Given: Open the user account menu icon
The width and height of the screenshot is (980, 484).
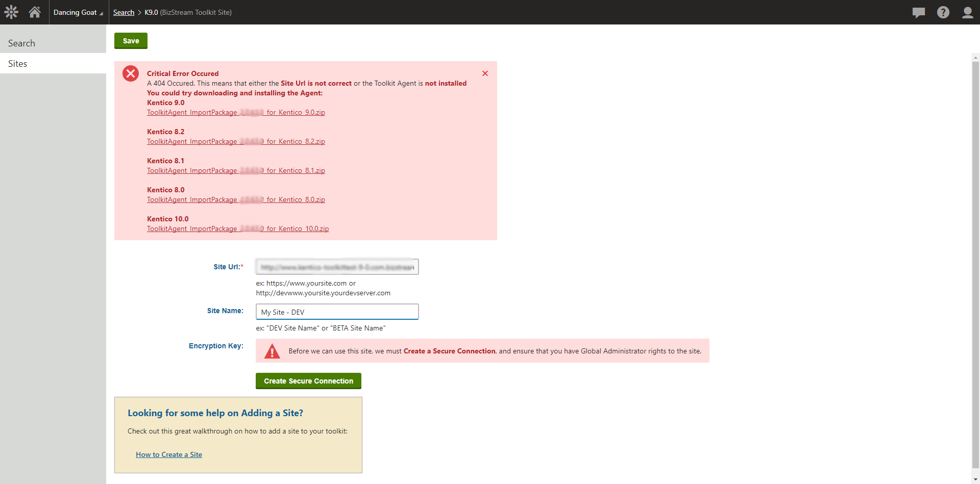Looking at the screenshot, I should pyautogui.click(x=968, y=12).
